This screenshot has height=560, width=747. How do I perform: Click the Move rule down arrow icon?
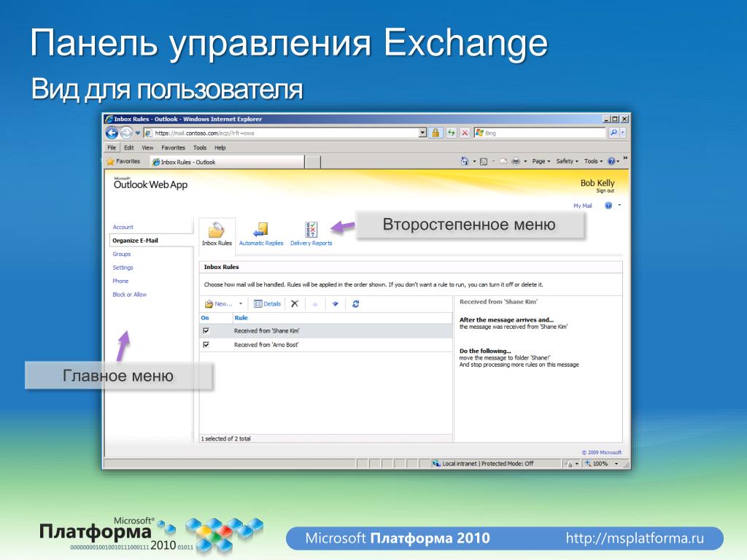[x=336, y=304]
